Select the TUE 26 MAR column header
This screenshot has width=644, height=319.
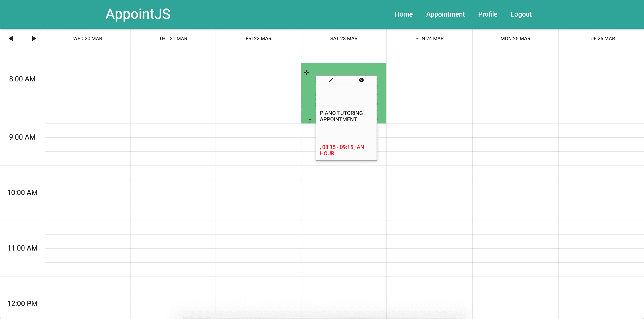pos(601,38)
